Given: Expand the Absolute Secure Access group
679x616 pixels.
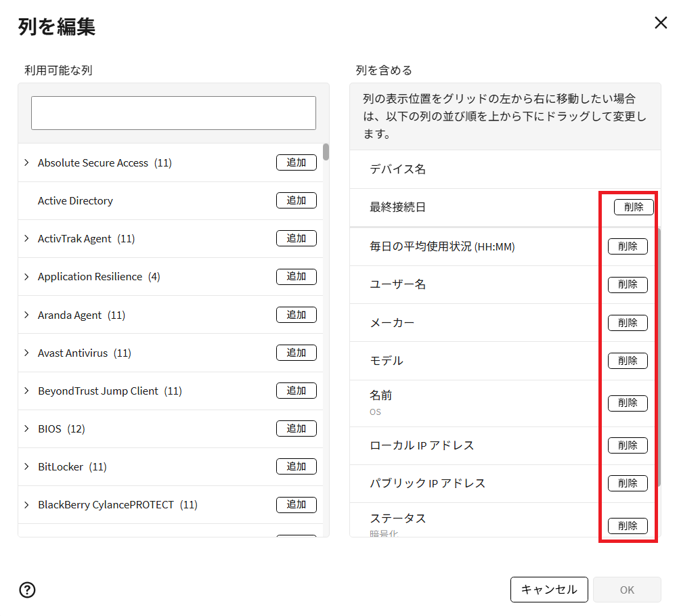Looking at the screenshot, I should click(x=27, y=163).
